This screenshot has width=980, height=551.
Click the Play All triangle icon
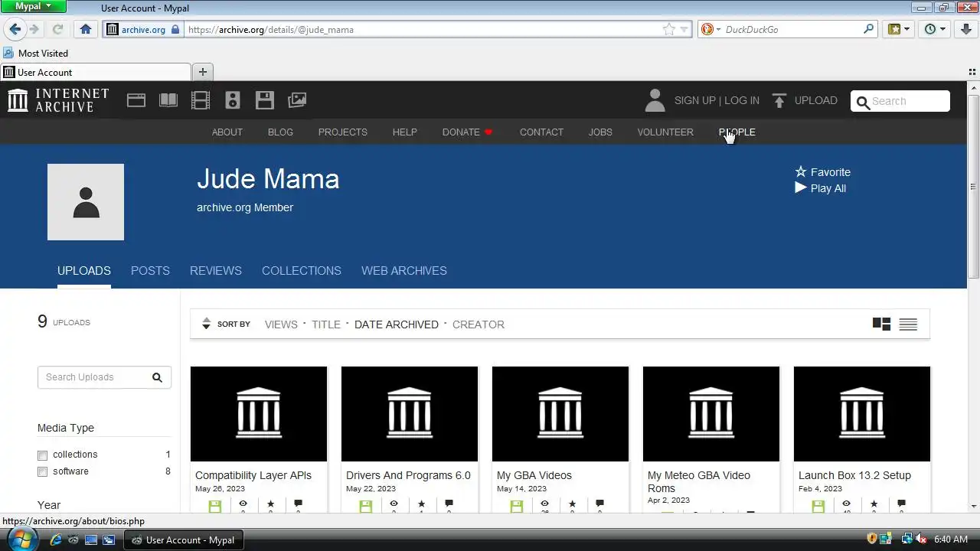(801, 187)
